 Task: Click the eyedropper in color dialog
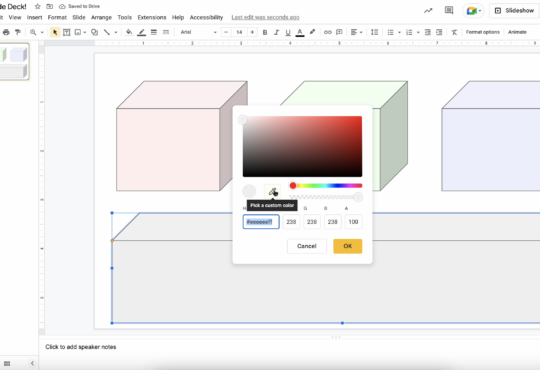(x=272, y=192)
